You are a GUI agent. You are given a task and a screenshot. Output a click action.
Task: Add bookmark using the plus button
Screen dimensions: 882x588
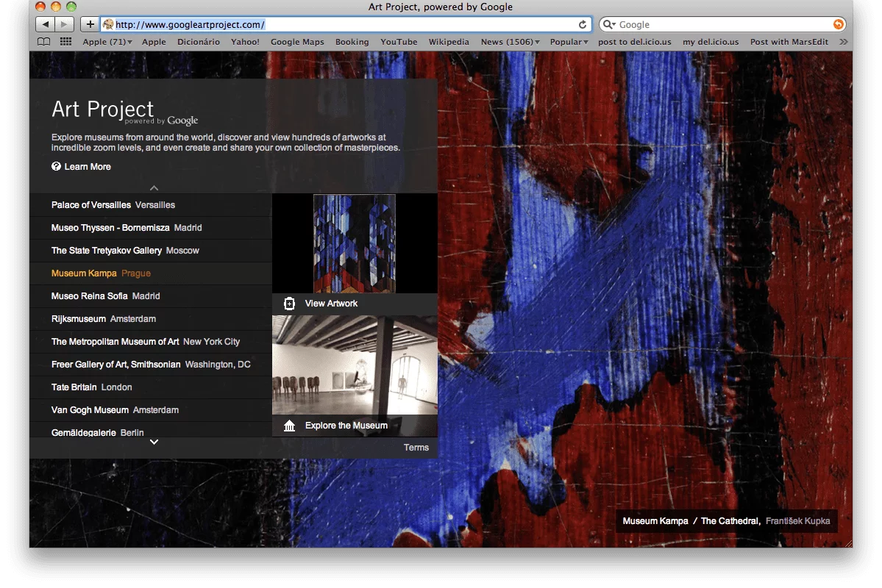point(90,24)
